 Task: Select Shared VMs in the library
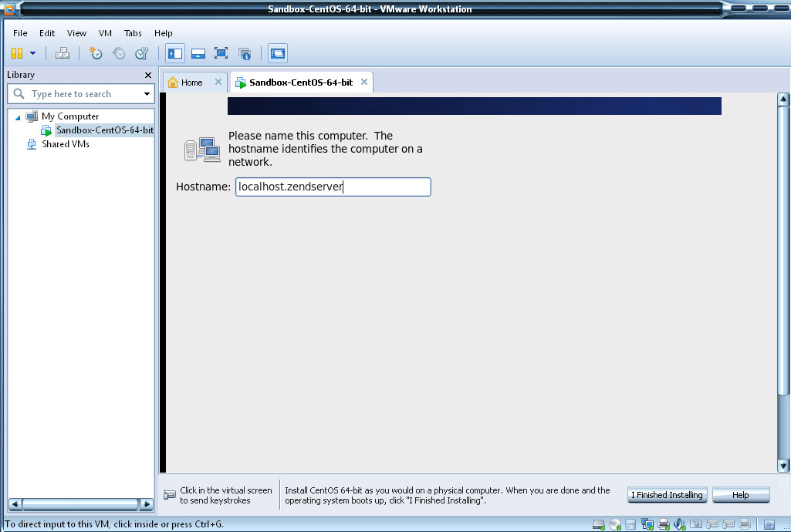click(65, 144)
